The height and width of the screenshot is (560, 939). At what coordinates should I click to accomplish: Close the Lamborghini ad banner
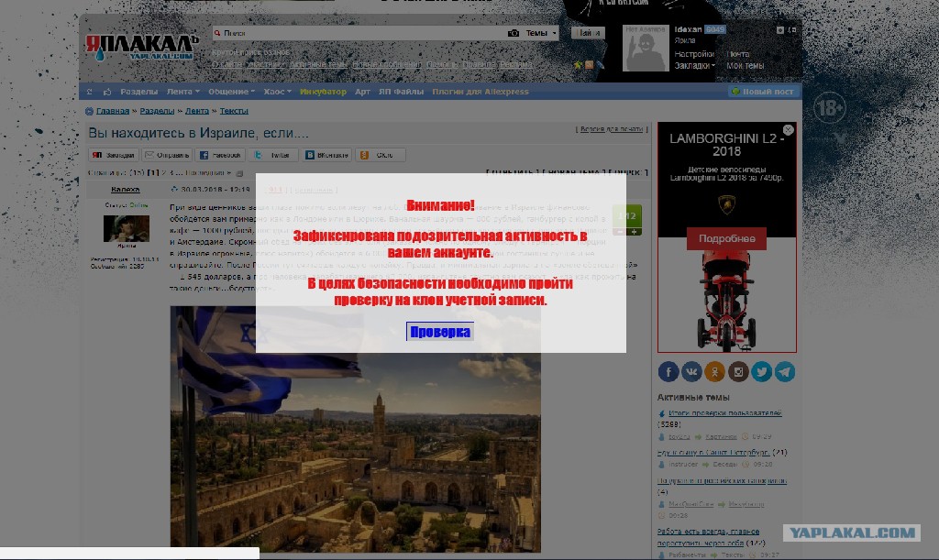[x=788, y=129]
